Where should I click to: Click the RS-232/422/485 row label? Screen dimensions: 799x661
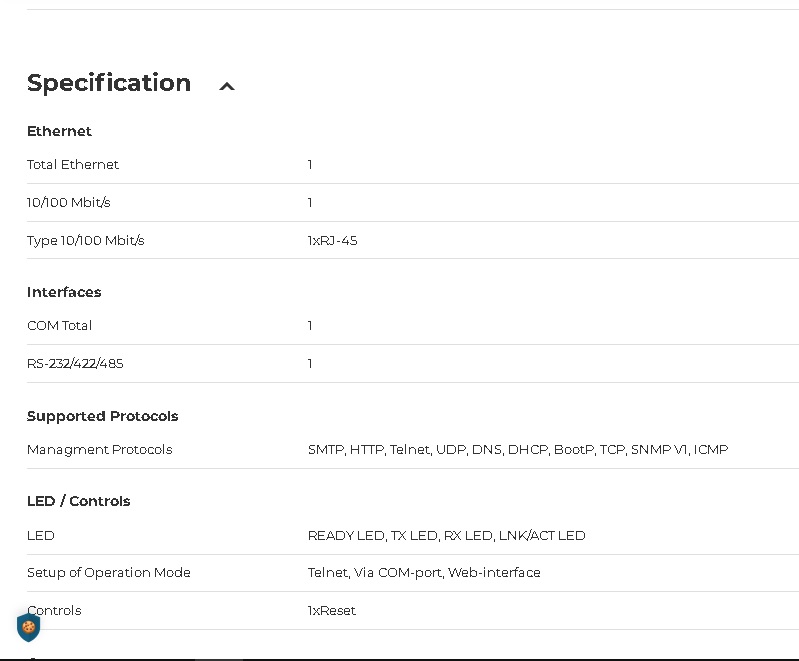75,363
